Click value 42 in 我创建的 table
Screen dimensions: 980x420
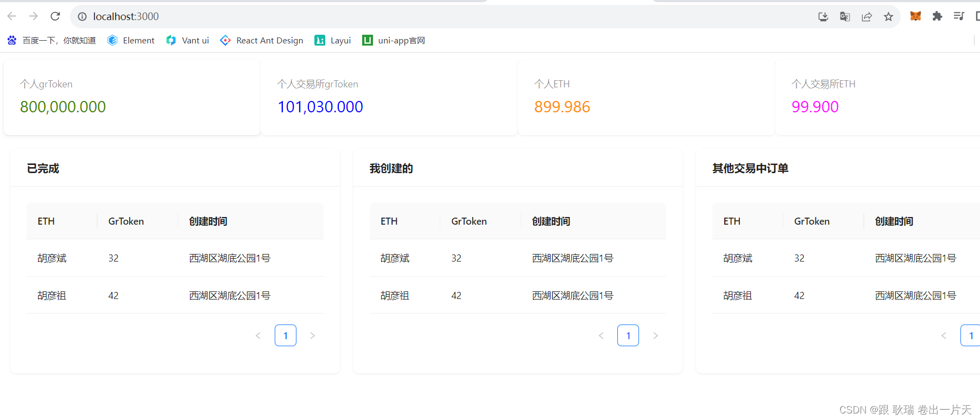pos(457,296)
